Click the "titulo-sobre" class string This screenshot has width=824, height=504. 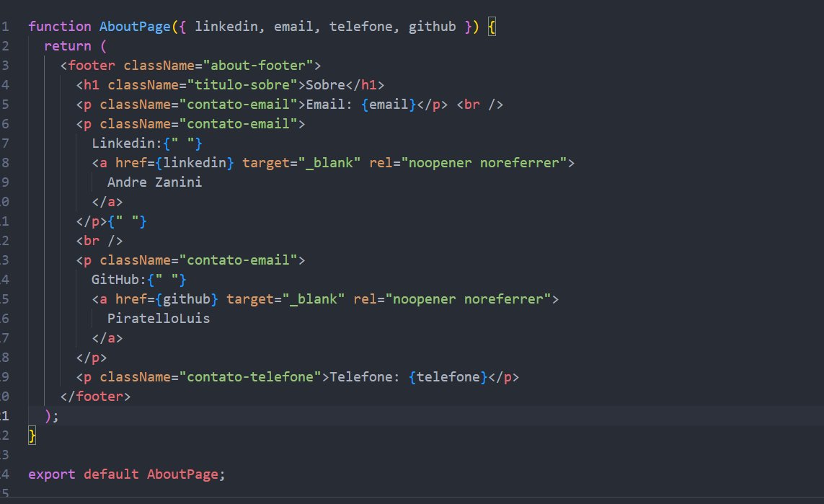[x=242, y=84]
